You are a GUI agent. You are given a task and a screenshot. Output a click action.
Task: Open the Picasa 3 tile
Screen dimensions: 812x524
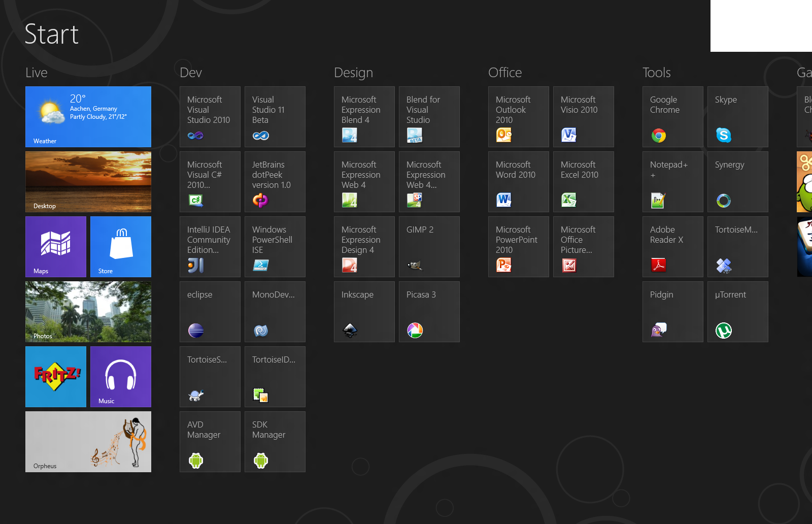coord(429,312)
